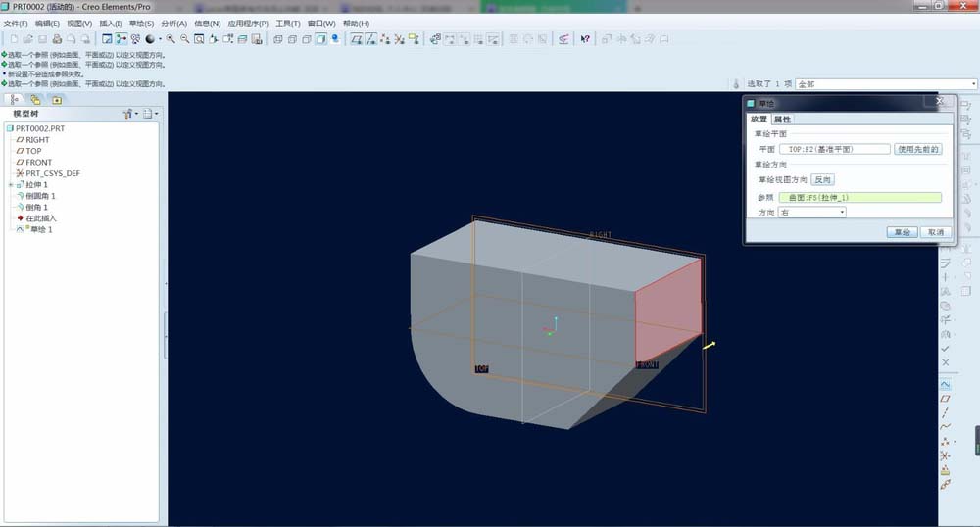Select no hidden display style icon

pos(307,39)
